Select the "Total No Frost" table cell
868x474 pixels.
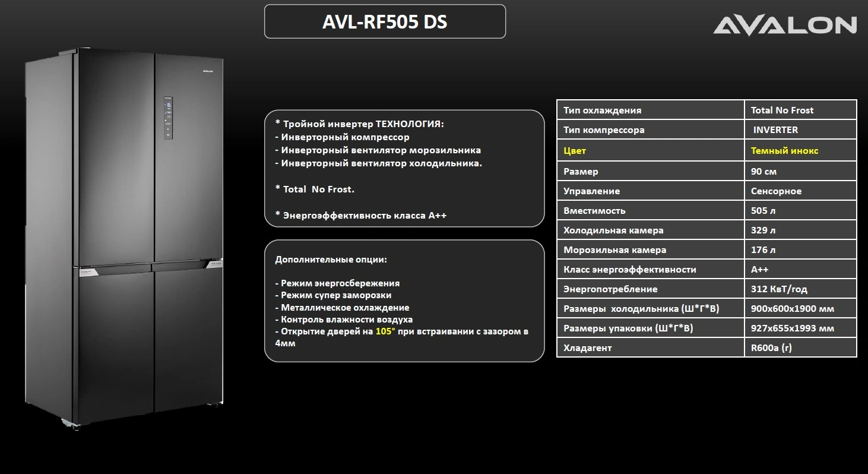click(782, 110)
